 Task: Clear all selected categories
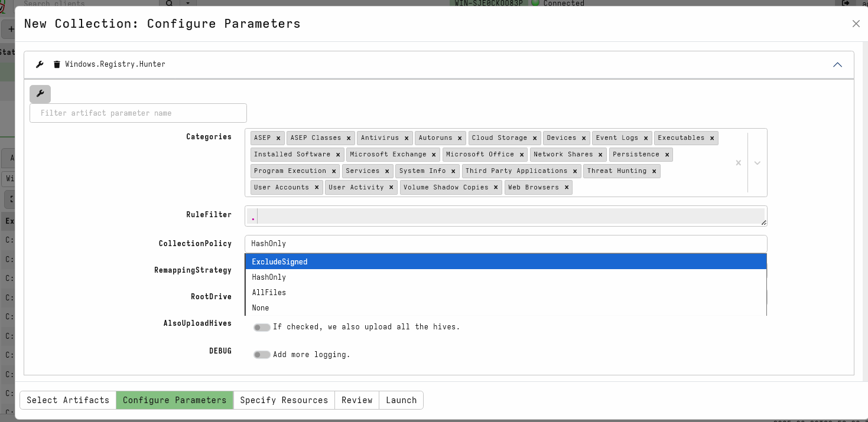[738, 163]
